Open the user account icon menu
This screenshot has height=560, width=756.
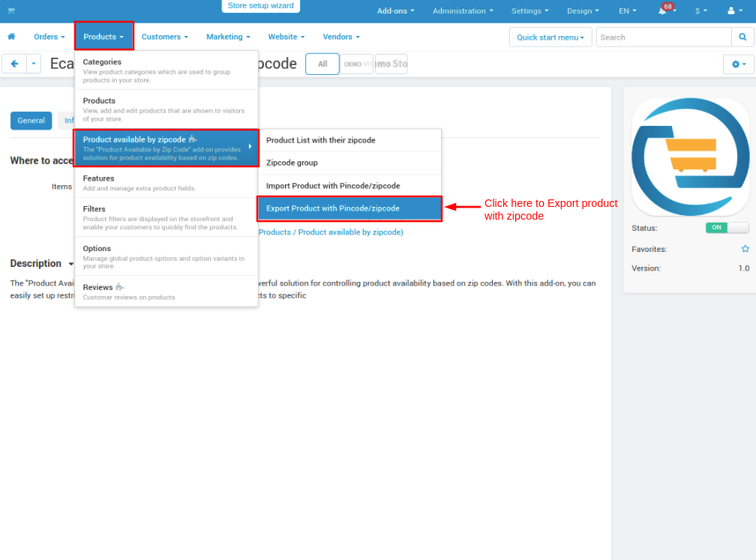(734, 10)
